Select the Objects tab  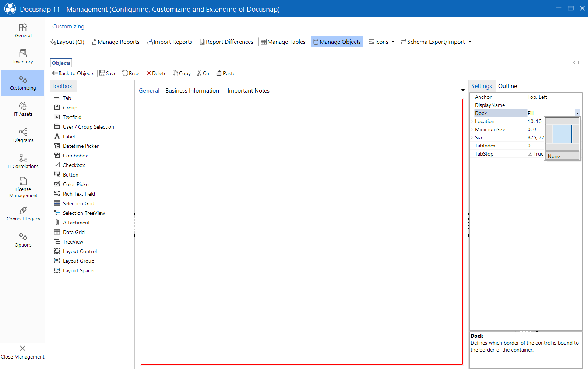[x=61, y=63]
